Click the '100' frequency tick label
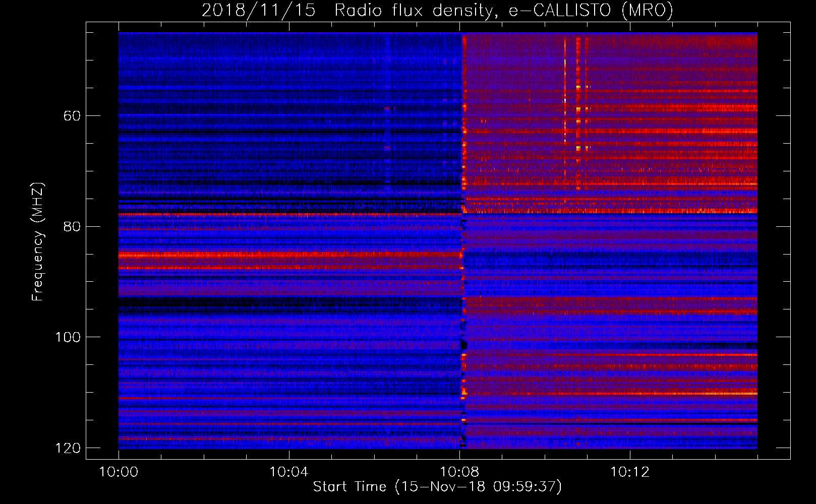Image resolution: width=816 pixels, height=504 pixels. tap(68, 337)
